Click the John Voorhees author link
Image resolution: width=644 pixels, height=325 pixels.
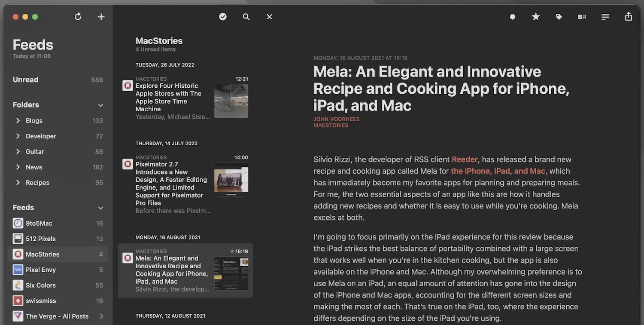point(336,119)
